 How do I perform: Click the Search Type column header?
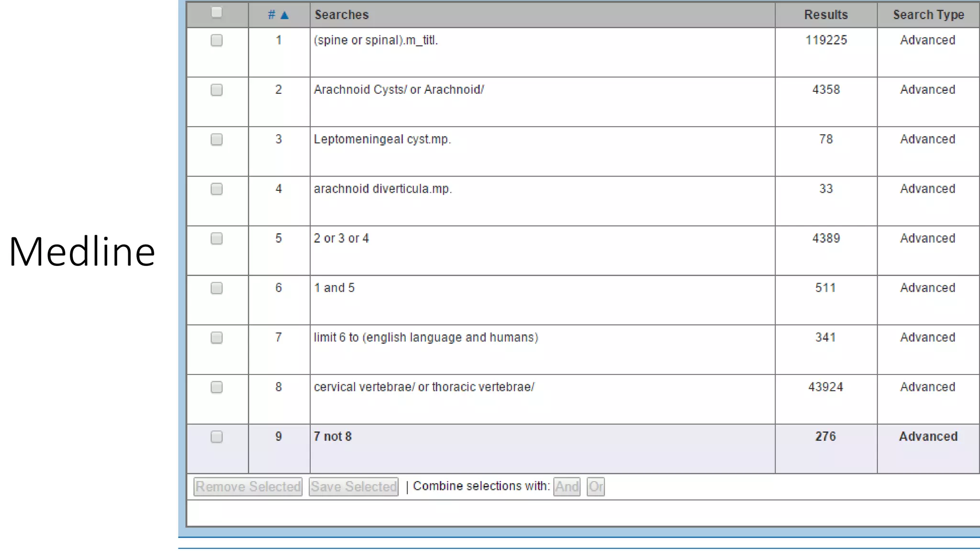coord(928,15)
